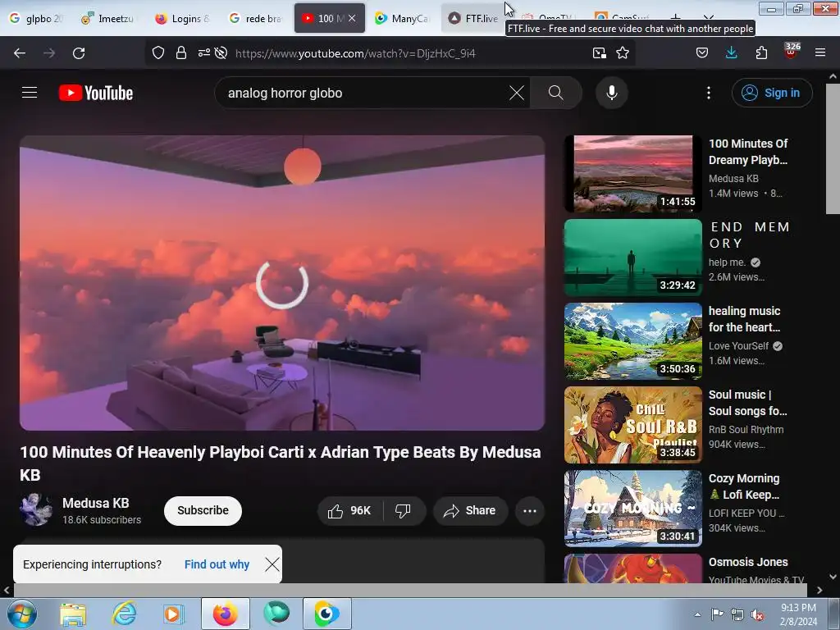840x630 pixels.
Task: Clear the search box text
Action: 517,93
